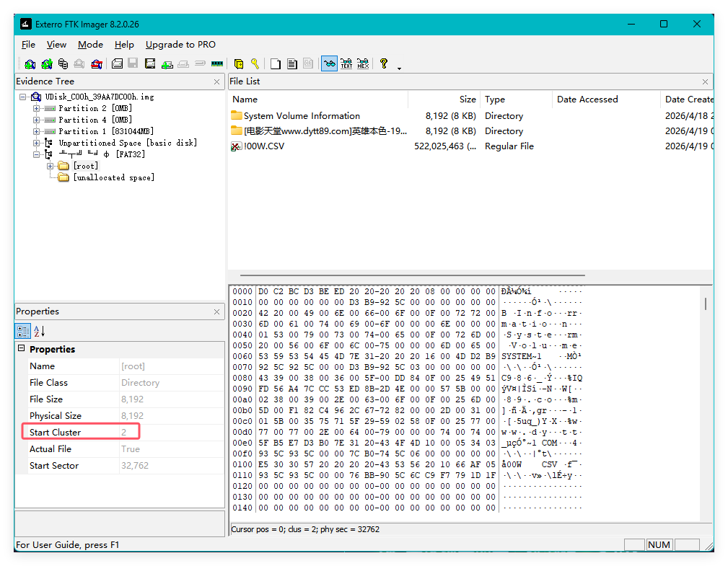The image size is (728, 566).
Task: Toggle automatic file view glasses icon
Action: [x=329, y=63]
